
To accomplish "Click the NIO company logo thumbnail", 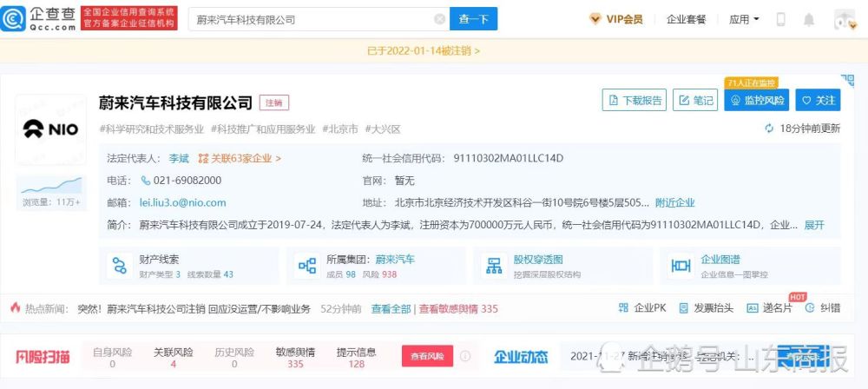I will pyautogui.click(x=51, y=129).
